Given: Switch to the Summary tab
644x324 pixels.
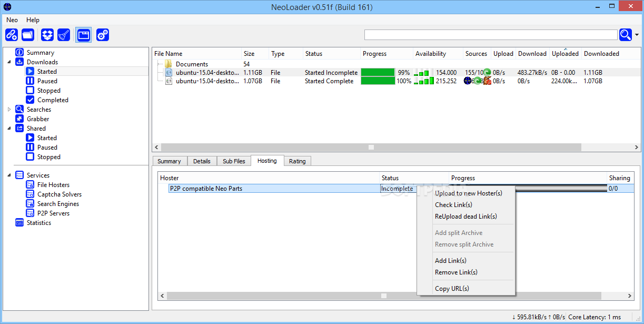Looking at the screenshot, I should (169, 161).
